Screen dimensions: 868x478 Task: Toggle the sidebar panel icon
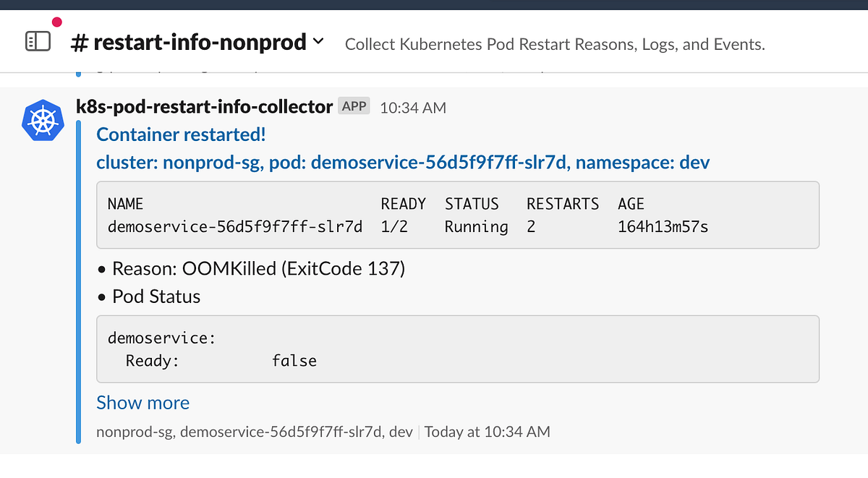(38, 41)
